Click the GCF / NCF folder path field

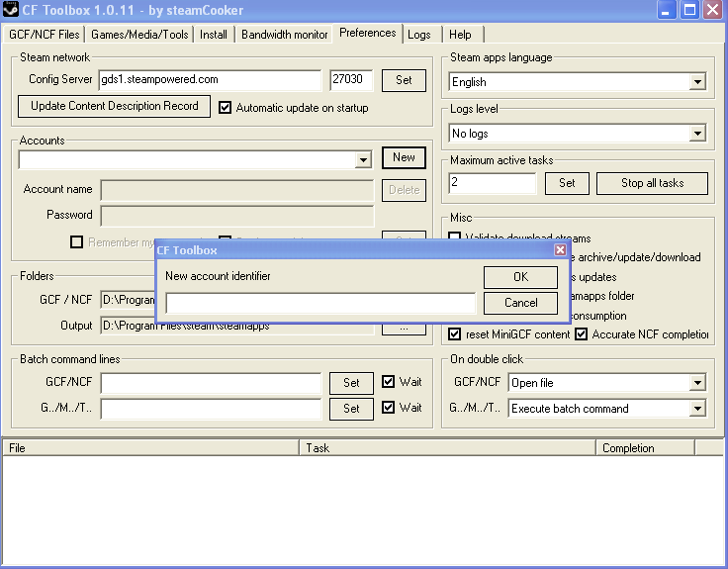128,300
